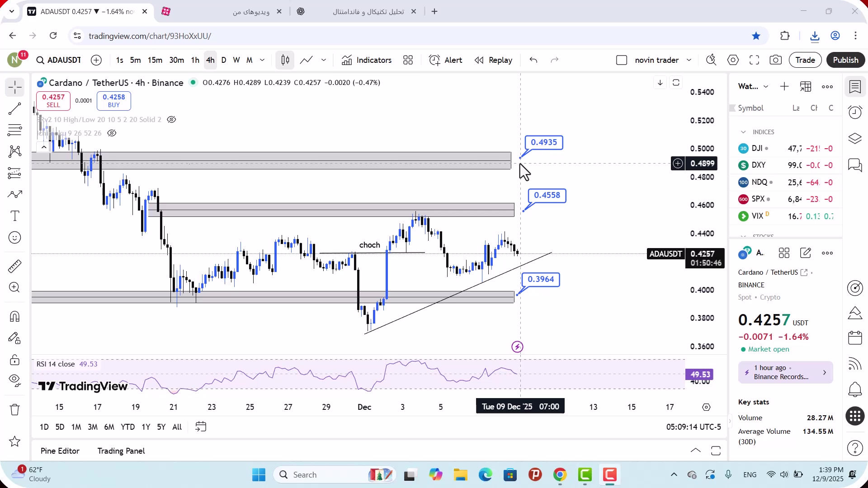
Task: Expand the timeframe dropdown arrow
Action: [262, 60]
